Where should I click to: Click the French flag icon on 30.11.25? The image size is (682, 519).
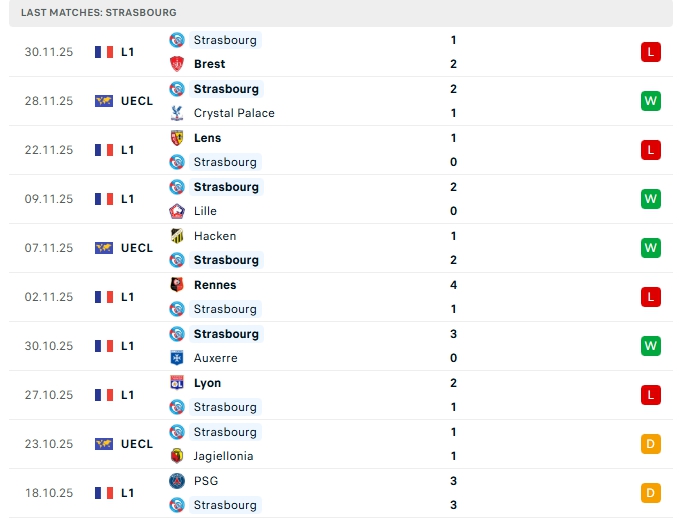pyautogui.click(x=104, y=52)
